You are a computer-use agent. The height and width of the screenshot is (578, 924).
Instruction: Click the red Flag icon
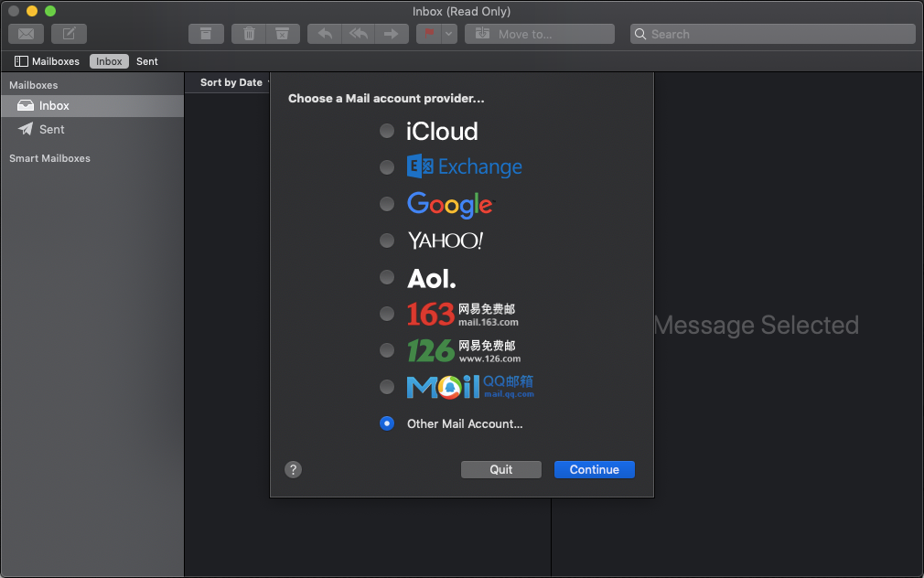[x=429, y=34]
